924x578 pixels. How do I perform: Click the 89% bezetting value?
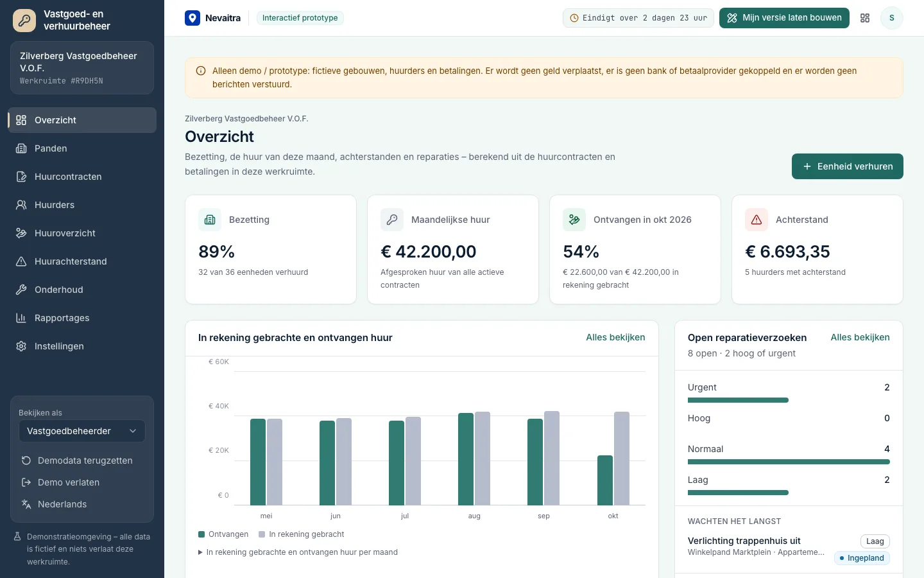tap(216, 252)
